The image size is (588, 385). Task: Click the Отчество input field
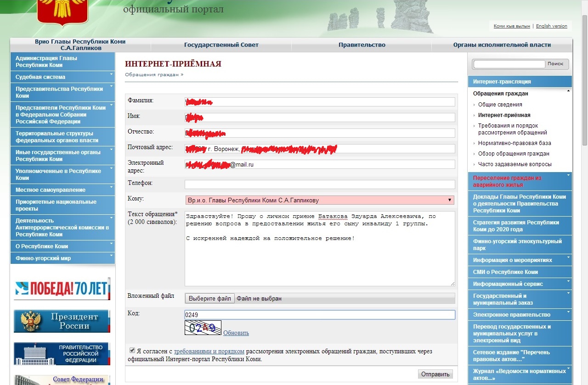click(x=320, y=133)
